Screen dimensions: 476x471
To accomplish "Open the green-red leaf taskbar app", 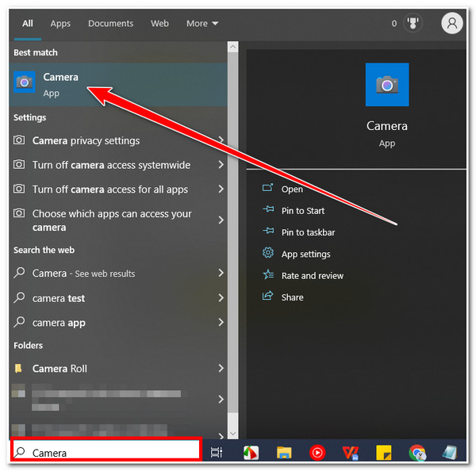I will point(251,453).
